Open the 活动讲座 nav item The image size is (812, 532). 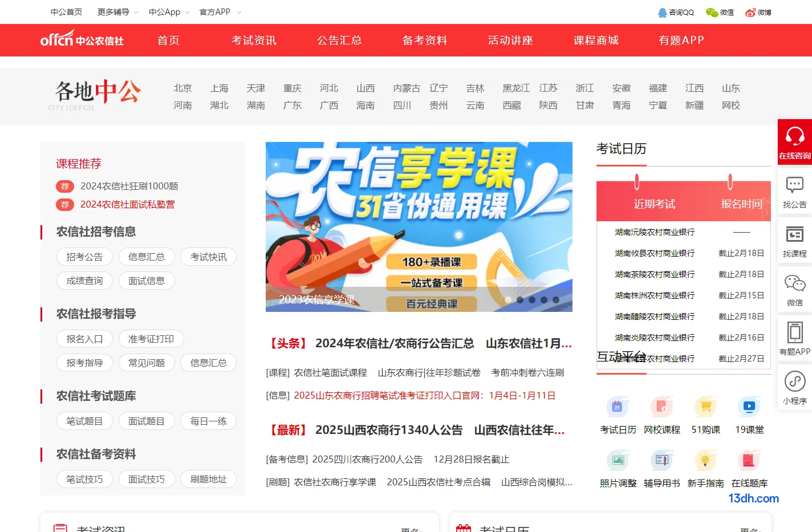click(x=510, y=40)
